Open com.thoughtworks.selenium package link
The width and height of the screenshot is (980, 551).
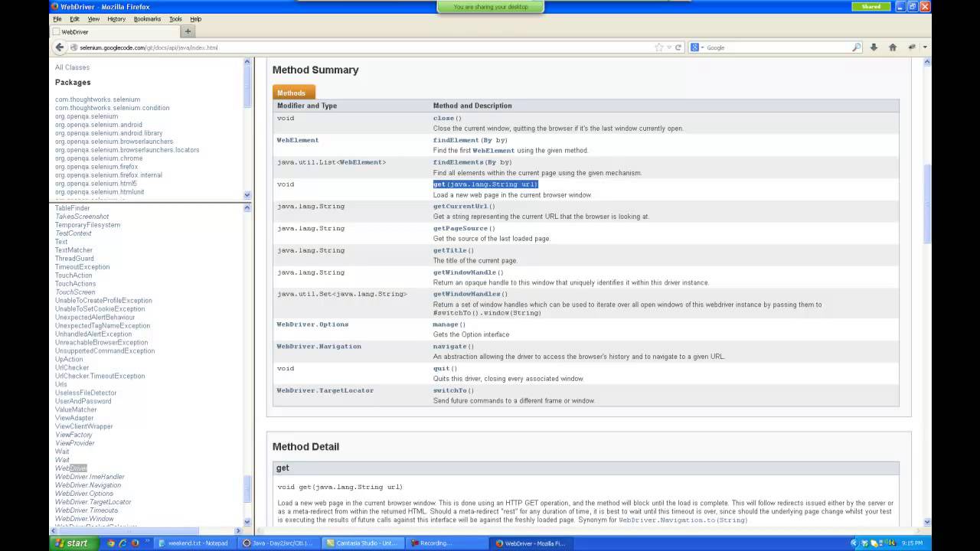point(97,99)
